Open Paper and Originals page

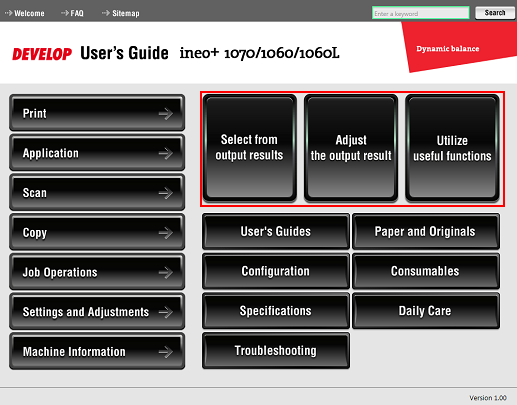[x=426, y=231]
